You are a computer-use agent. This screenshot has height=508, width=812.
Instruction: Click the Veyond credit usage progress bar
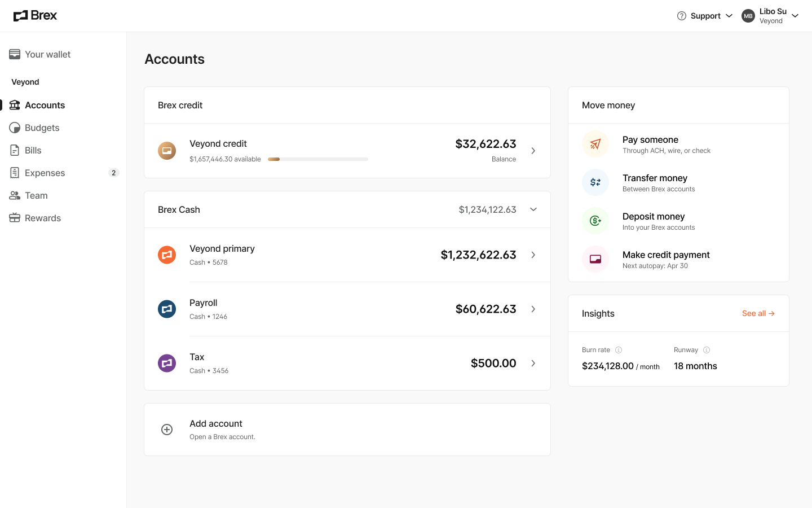(318, 159)
